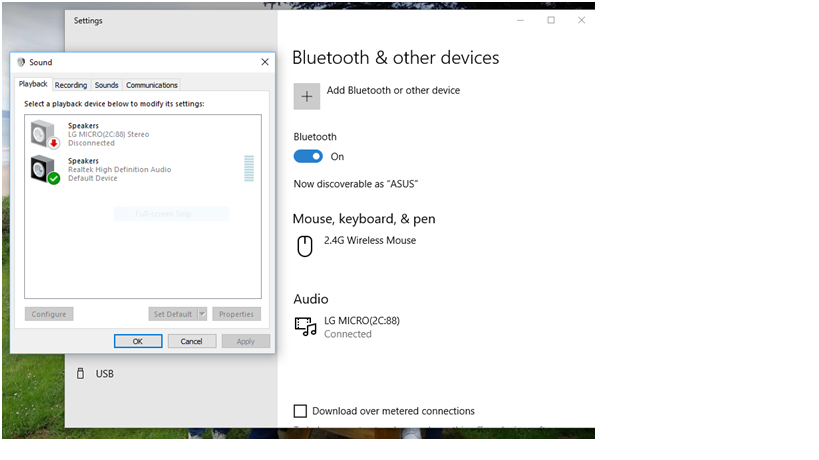Click the Connected status under LG MICRO
Viewport: 819px width, 460px height.
(x=348, y=334)
